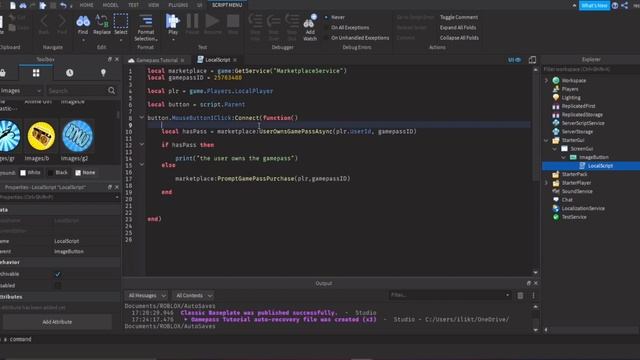
Task: Expand the Workspace tree node
Action: tap(547, 80)
